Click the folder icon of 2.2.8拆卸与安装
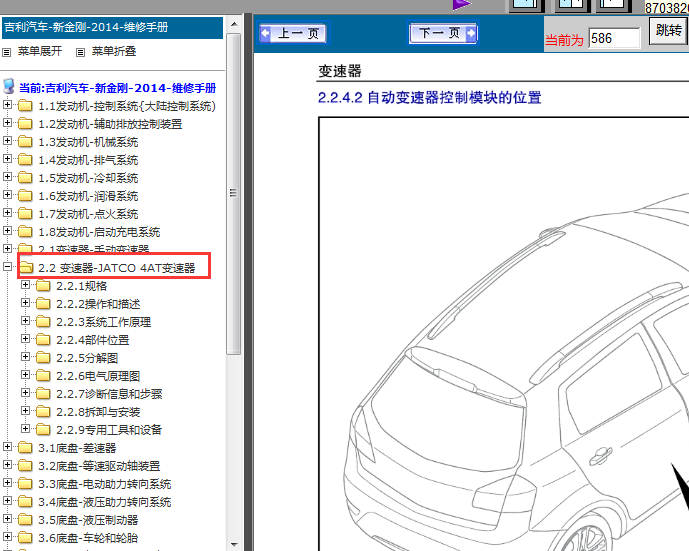This screenshot has height=551, width=689. coord(43,412)
